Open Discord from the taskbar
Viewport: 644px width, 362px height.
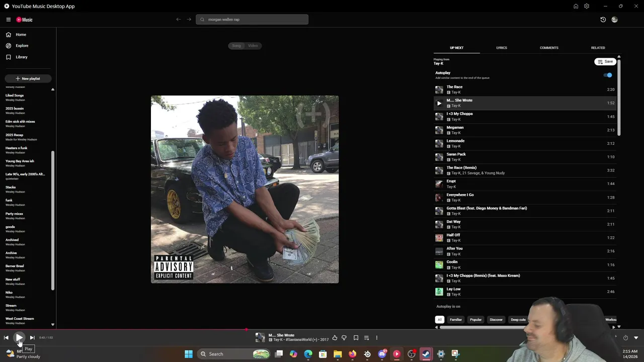[x=382, y=354]
